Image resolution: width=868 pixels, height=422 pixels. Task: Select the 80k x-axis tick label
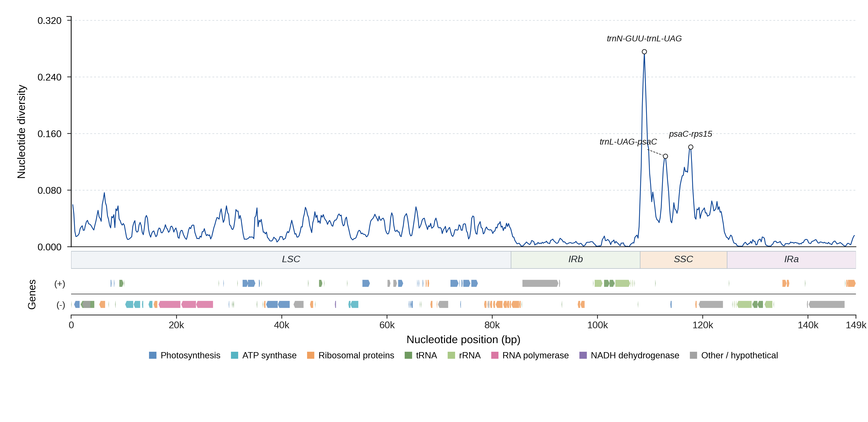(x=492, y=325)
